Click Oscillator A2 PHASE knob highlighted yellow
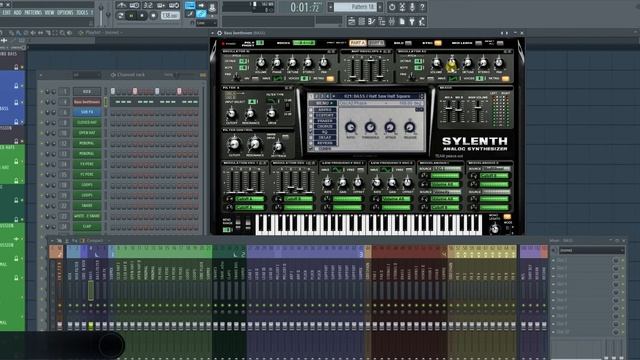 (x=452, y=64)
